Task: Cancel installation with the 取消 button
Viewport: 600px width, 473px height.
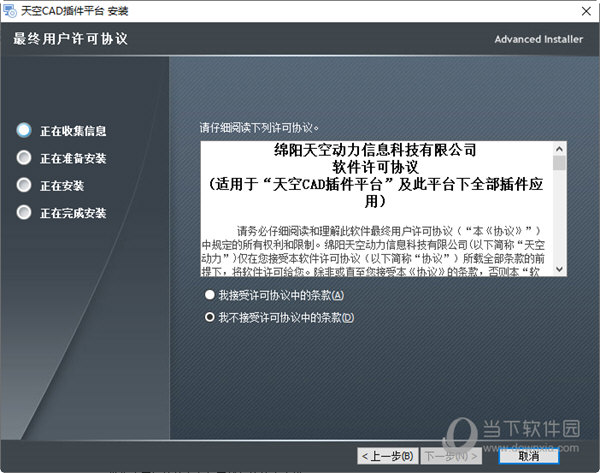Action: 529,455
